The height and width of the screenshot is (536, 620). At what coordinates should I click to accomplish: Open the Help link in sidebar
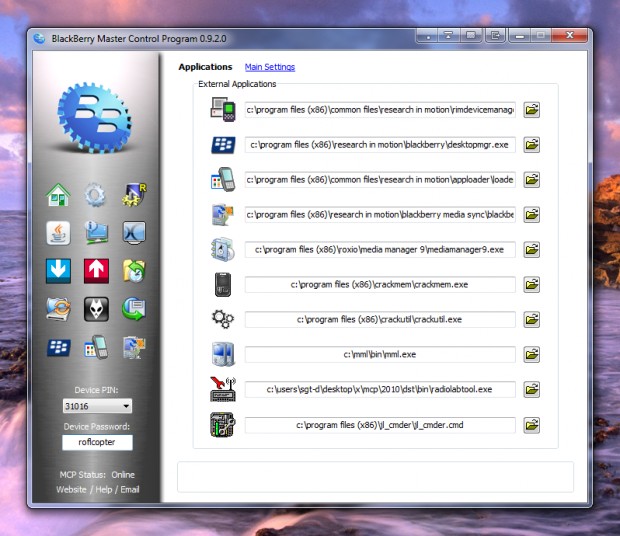click(104, 489)
